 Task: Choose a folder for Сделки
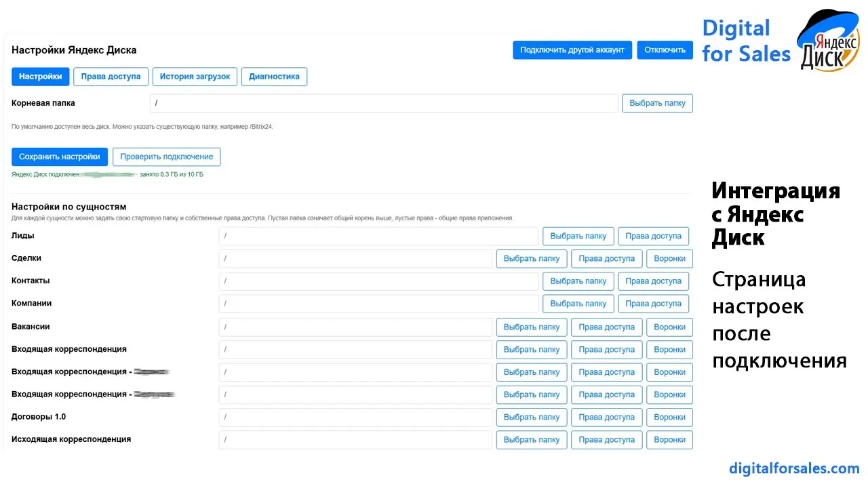click(532, 259)
